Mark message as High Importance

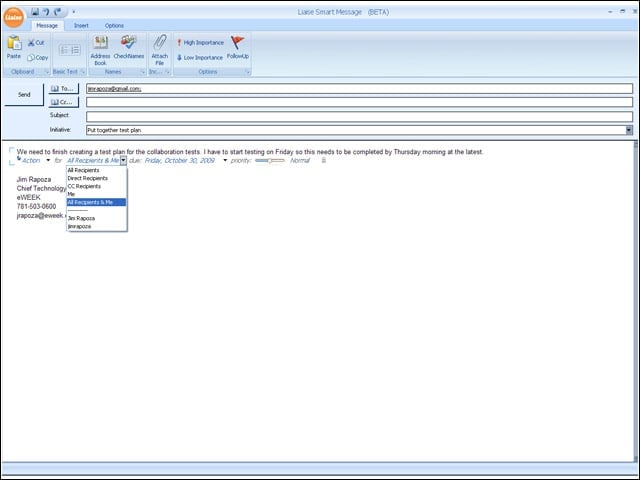coord(200,42)
